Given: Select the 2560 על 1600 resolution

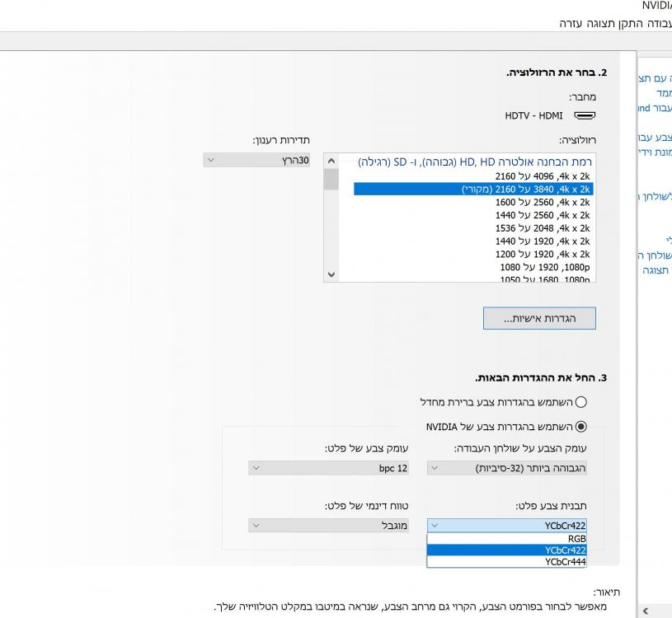Looking at the screenshot, I should point(473,202).
